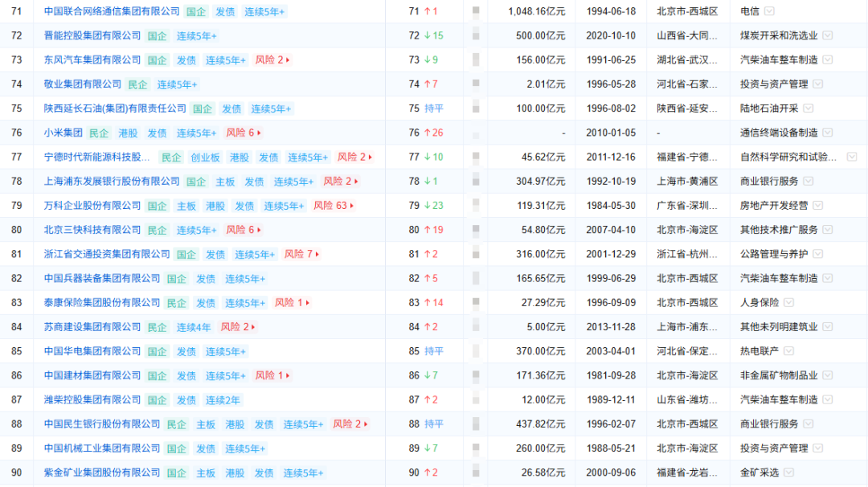Open 陕西延长石油(集团)有限责任公司 link

(115, 108)
